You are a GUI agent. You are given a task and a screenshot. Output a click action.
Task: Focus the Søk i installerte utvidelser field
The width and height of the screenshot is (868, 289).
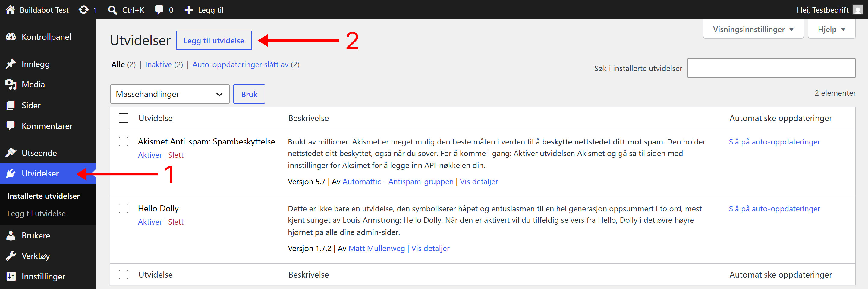click(x=771, y=68)
